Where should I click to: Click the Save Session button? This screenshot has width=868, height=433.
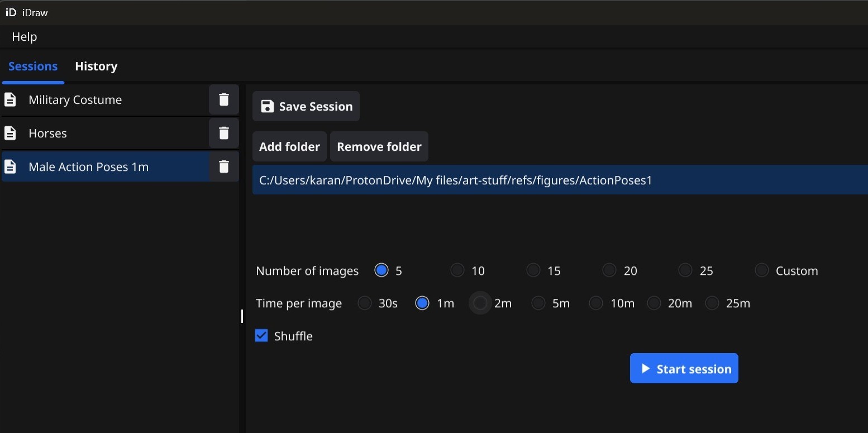pos(306,106)
